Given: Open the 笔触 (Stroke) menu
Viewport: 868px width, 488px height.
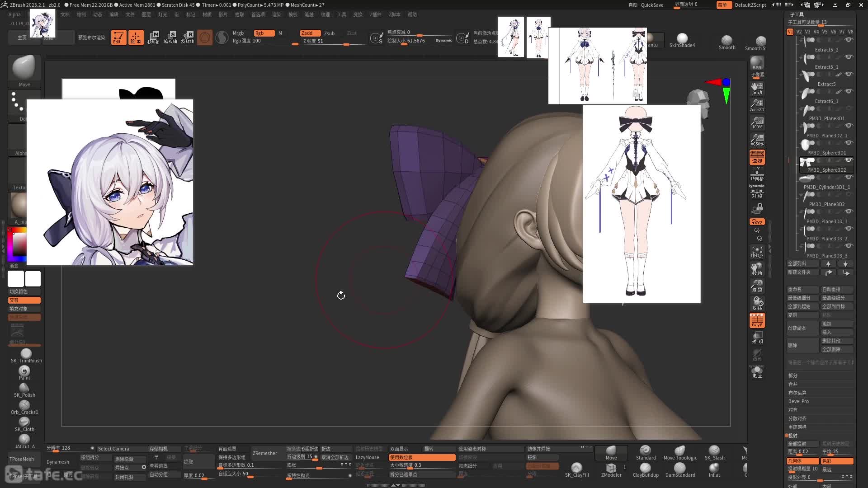Looking at the screenshot, I should (x=309, y=14).
